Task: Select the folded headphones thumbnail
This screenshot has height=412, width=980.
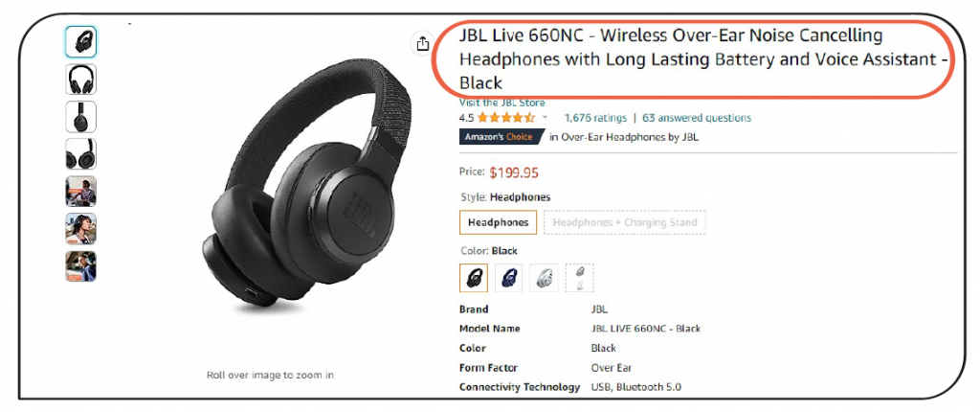Action: (80, 154)
